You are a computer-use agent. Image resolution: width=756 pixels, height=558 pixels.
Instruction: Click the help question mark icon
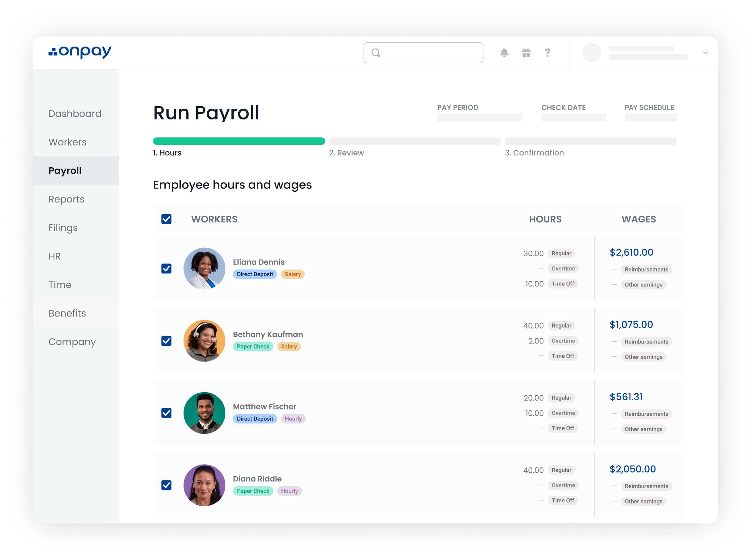coord(548,52)
